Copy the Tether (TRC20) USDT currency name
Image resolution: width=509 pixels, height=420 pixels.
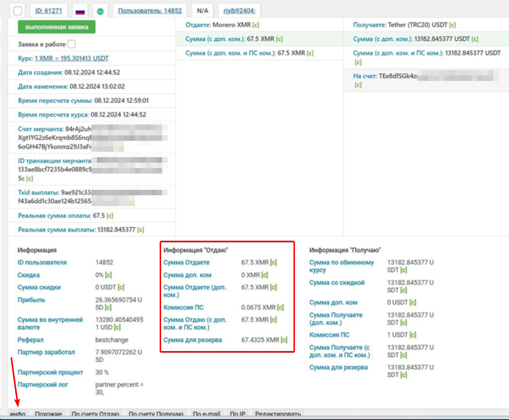452,25
